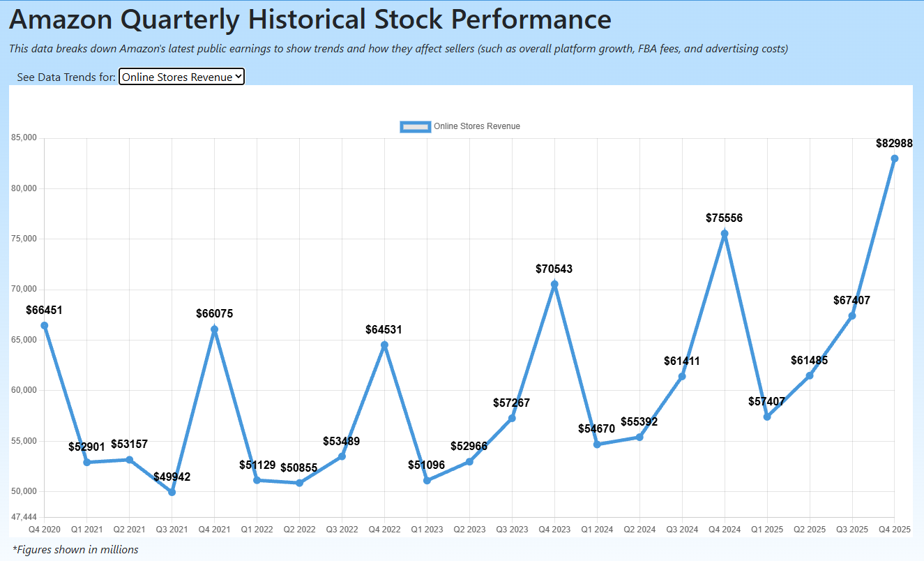Select the Q1 2024 data point
The height and width of the screenshot is (561, 924).
[x=597, y=444]
